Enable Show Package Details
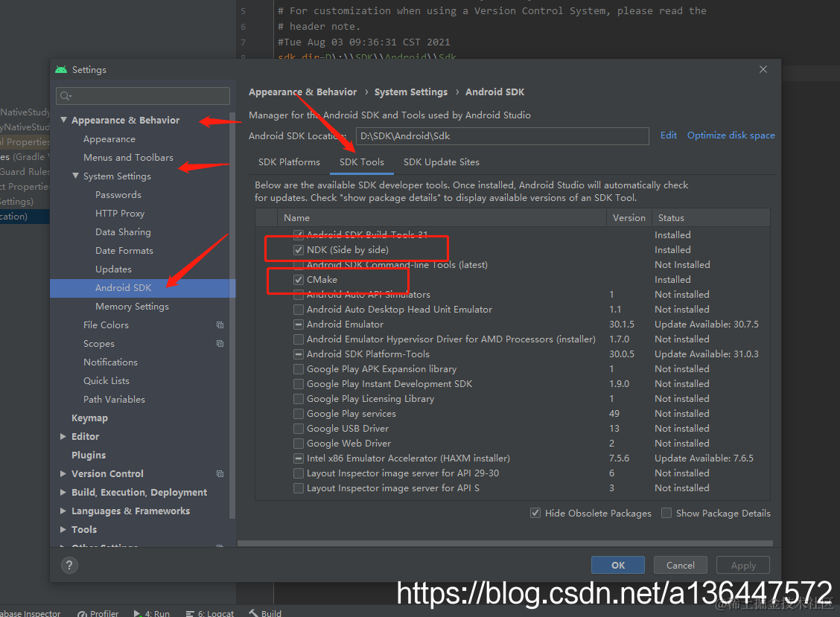Viewport: 840px width, 617px height. click(x=666, y=513)
